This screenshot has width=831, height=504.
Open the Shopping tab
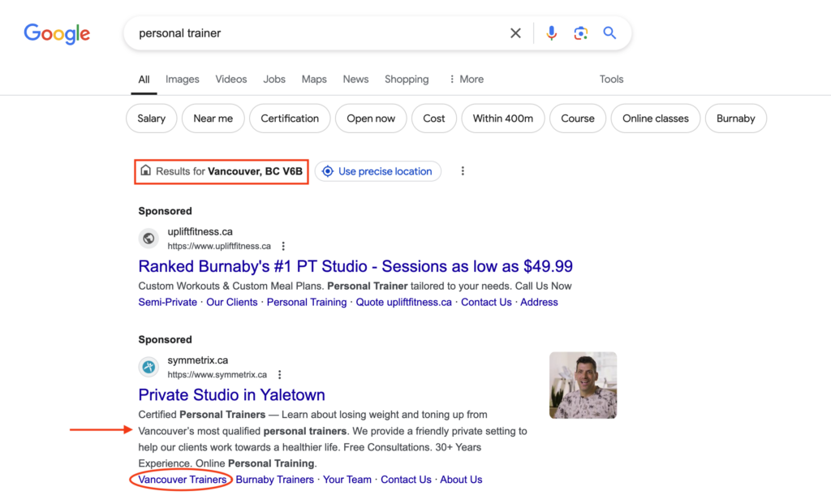(407, 80)
